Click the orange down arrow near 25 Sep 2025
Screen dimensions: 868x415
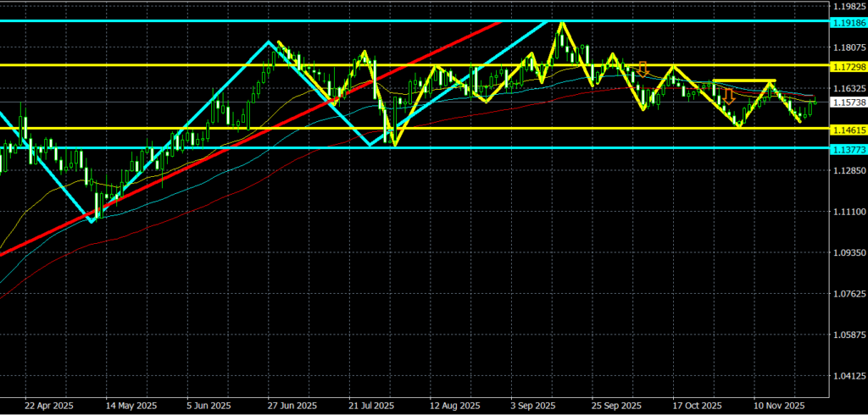[643, 69]
